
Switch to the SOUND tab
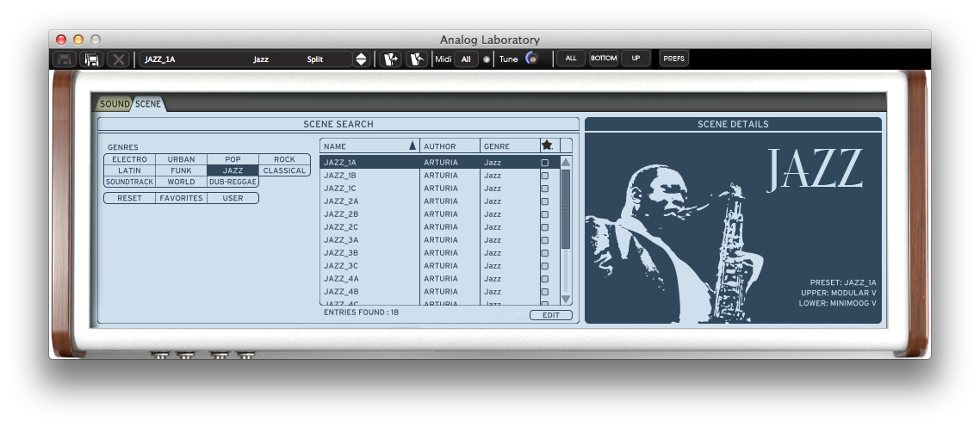(115, 104)
